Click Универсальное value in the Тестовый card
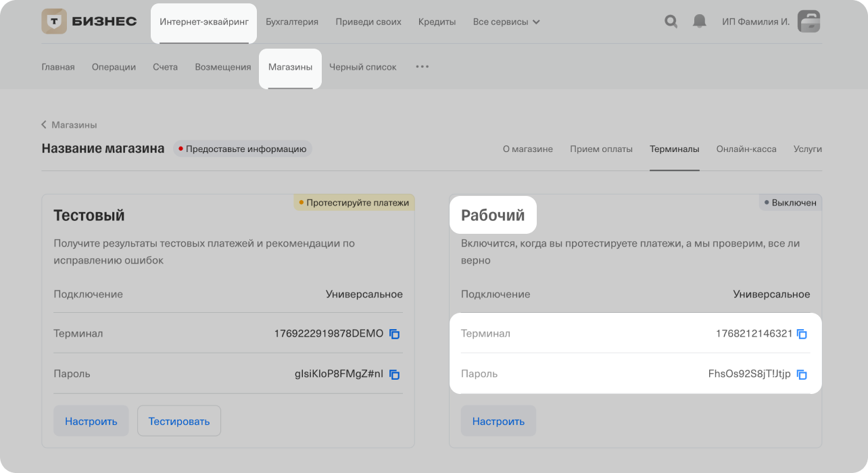Viewport: 868px width, 473px height. (x=364, y=295)
